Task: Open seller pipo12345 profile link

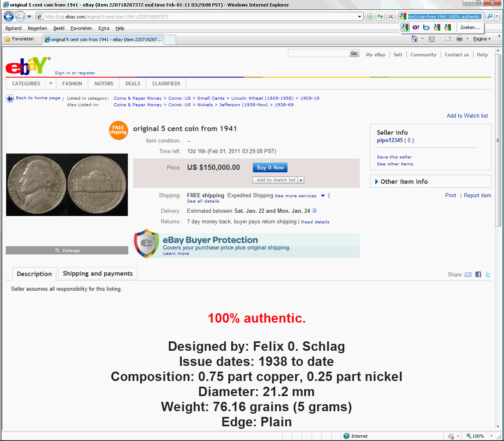Action: [x=390, y=140]
